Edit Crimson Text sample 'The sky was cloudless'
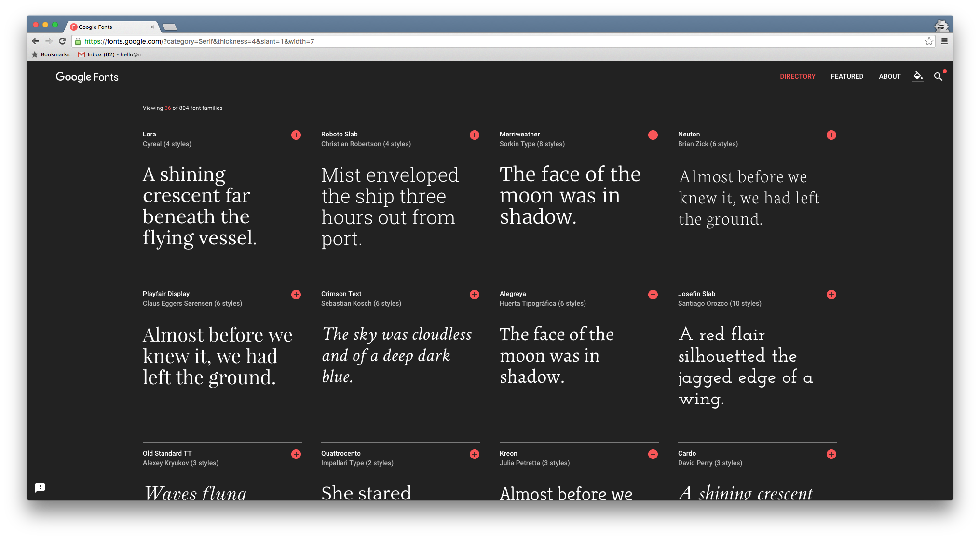The height and width of the screenshot is (539, 980). coord(397,355)
